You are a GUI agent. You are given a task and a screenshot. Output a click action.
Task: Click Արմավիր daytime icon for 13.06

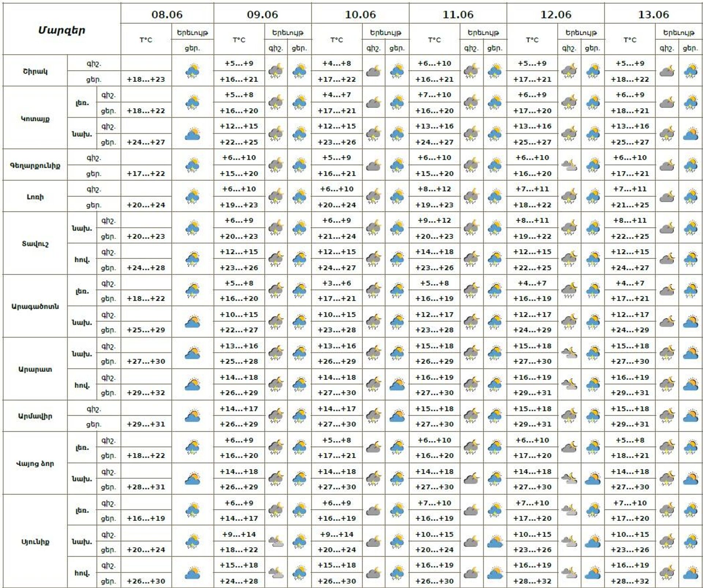pyautogui.click(x=691, y=416)
